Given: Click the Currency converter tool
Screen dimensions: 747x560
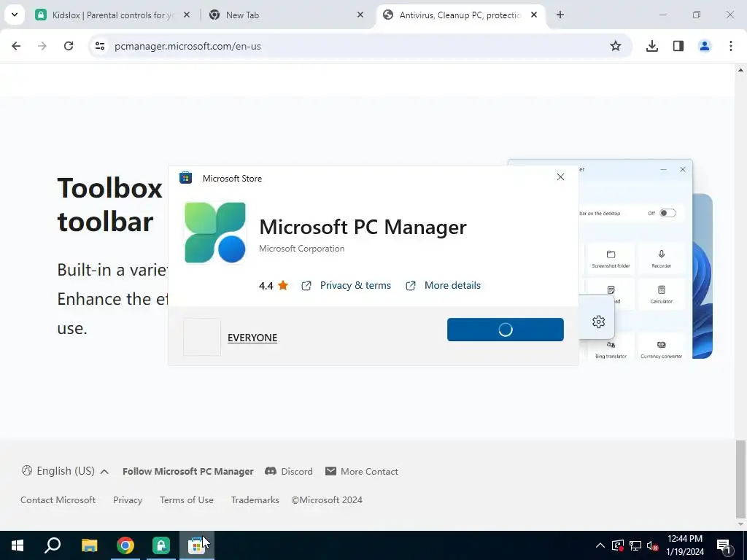Looking at the screenshot, I should pos(661,349).
